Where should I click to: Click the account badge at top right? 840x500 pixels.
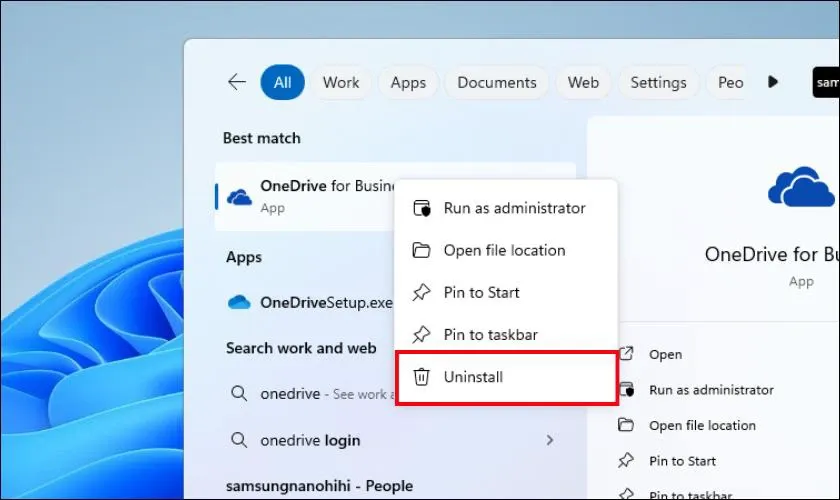tap(826, 82)
